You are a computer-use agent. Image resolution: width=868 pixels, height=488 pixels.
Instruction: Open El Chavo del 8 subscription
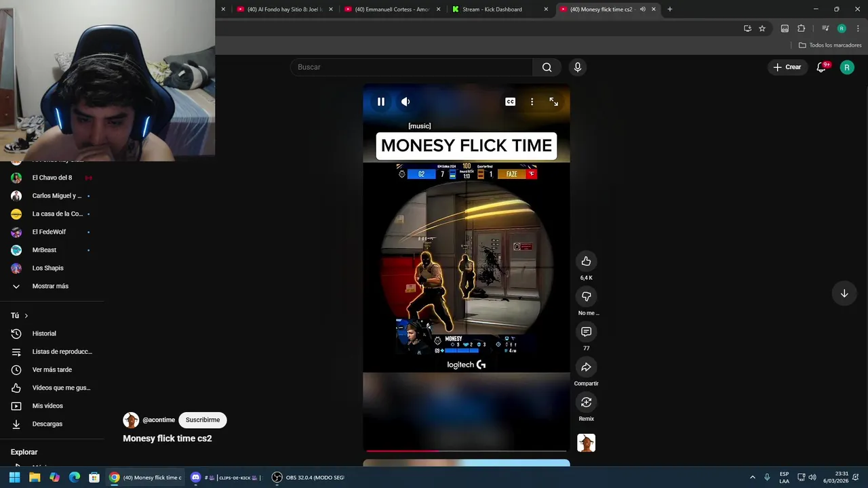[52, 178]
